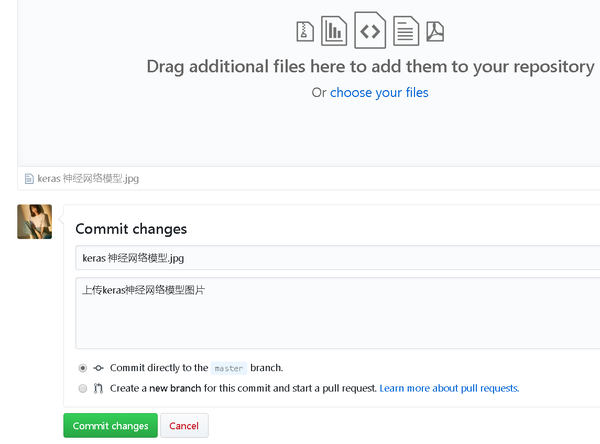Viewport: 600px width, 444px height.
Task: Select "Commit directly to the master branch" radio
Action: [83, 368]
